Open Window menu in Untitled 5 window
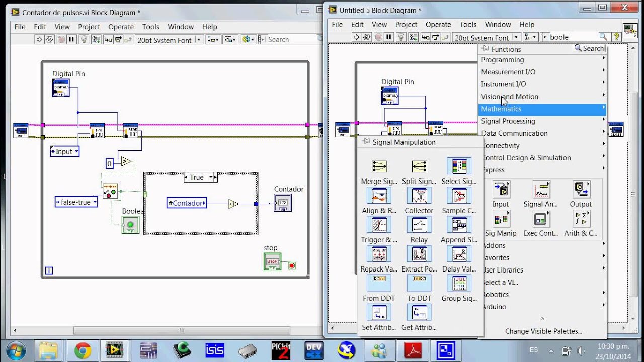This screenshot has width=644, height=362. pyautogui.click(x=498, y=24)
